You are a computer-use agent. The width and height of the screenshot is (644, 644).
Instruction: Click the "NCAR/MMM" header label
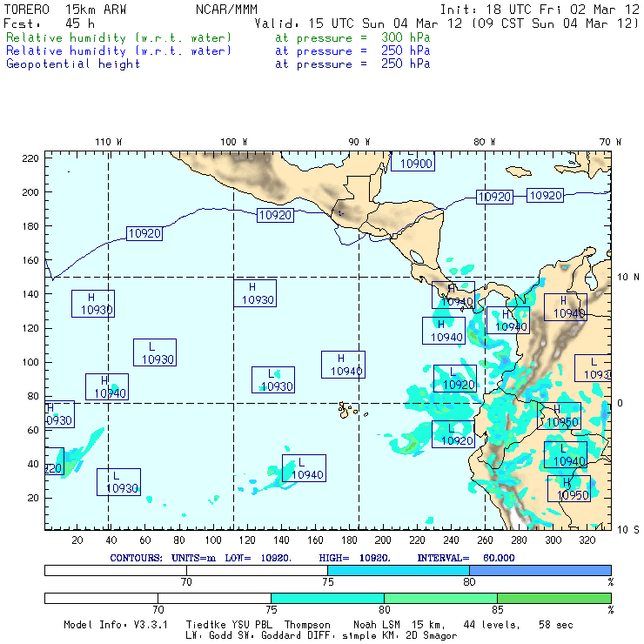point(226,10)
